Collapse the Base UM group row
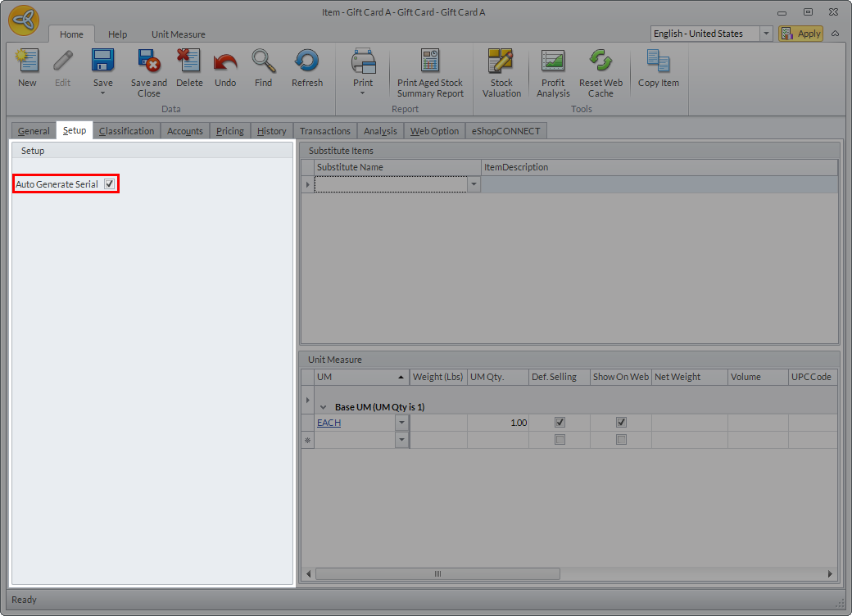Screen dimensions: 852x616 [324, 407]
